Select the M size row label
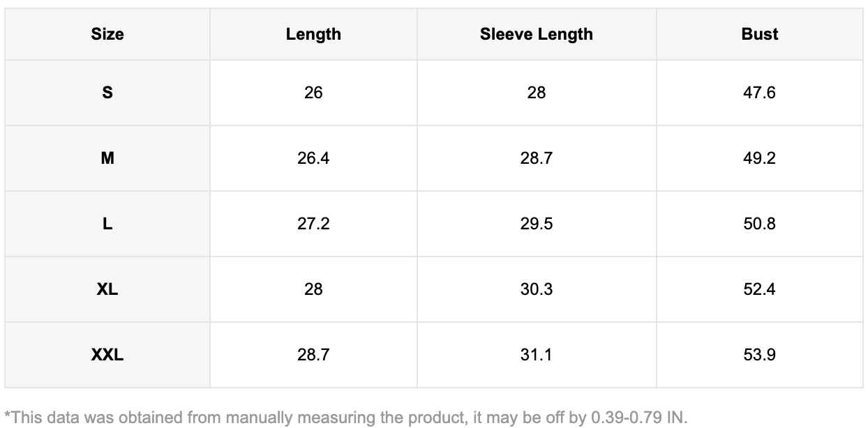868x428 pixels. tap(107, 158)
